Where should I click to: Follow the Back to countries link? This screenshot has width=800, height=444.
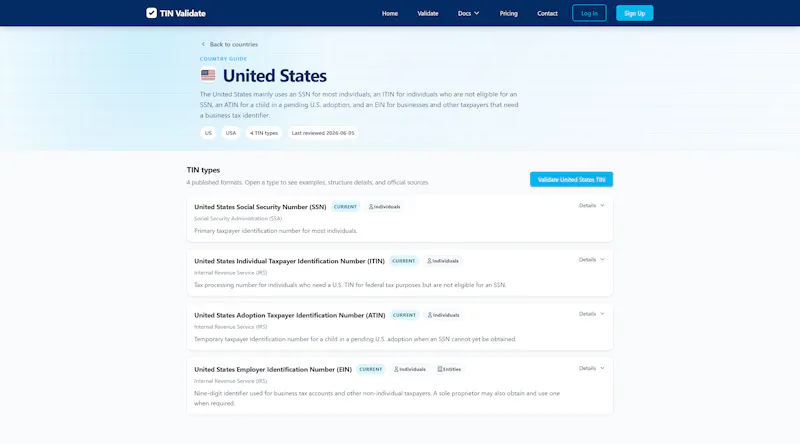(x=230, y=44)
